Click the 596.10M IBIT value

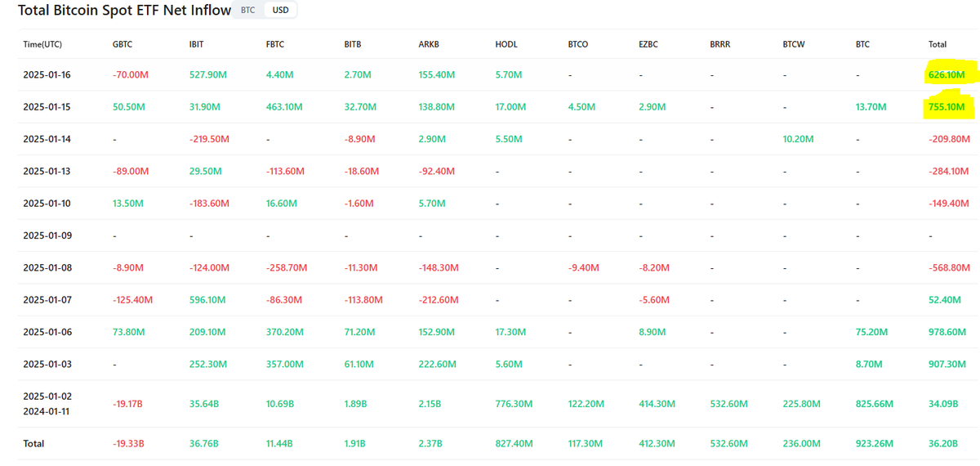207,300
